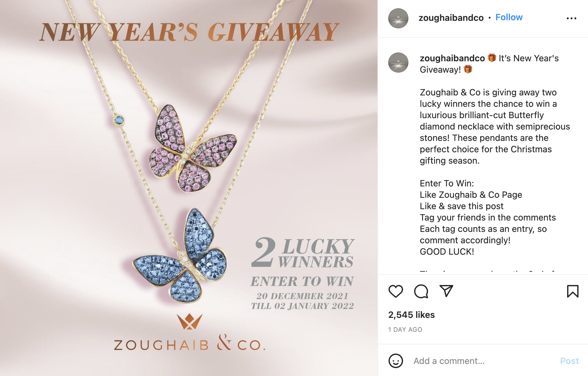View the 2,545 likes list
The height and width of the screenshot is (376, 588).
[x=412, y=315]
